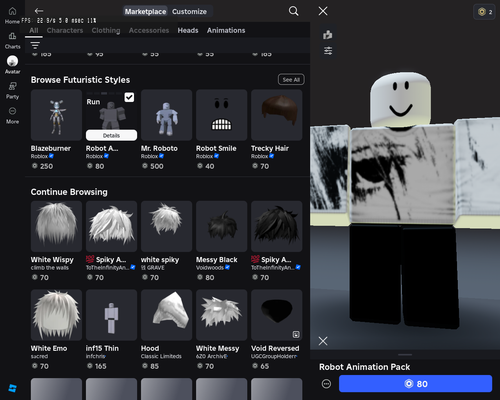Click the 'Continue Browsing' heading
This screenshot has width=500, height=400.
point(69,192)
